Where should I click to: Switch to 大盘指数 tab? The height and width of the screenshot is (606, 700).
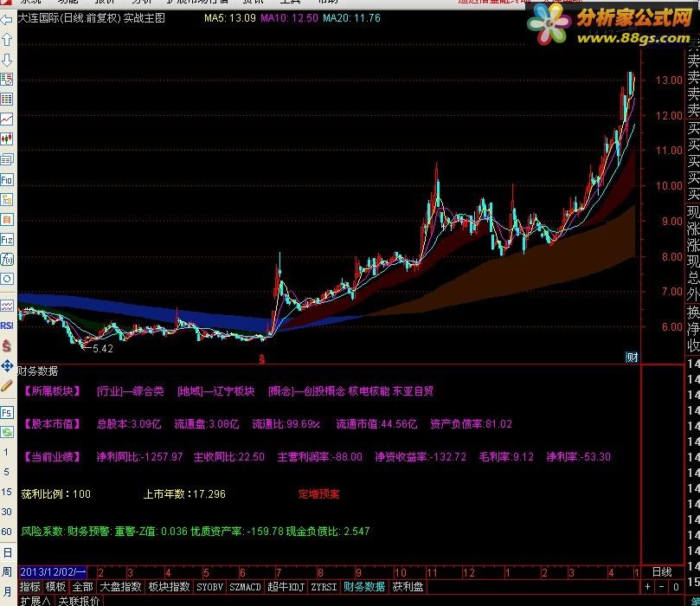click(120, 586)
